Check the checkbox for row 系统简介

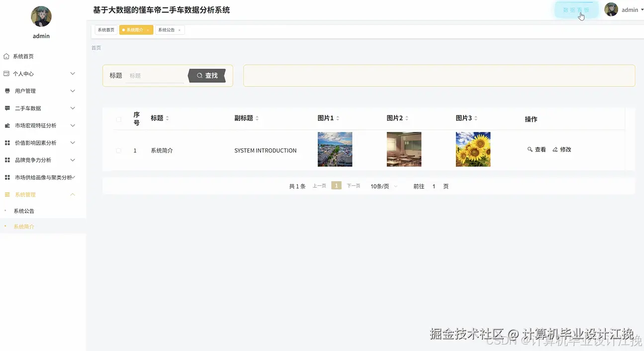pyautogui.click(x=118, y=150)
